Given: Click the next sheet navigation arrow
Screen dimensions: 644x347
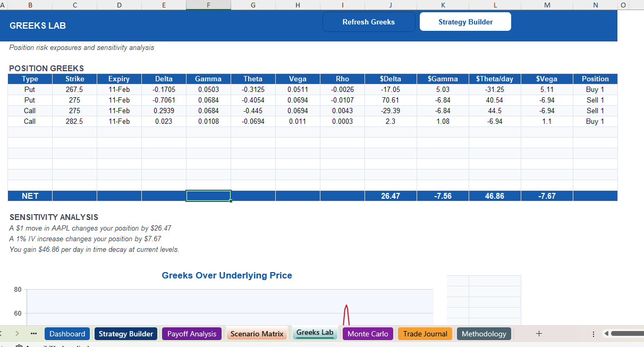Looking at the screenshot, I should (x=16, y=333).
